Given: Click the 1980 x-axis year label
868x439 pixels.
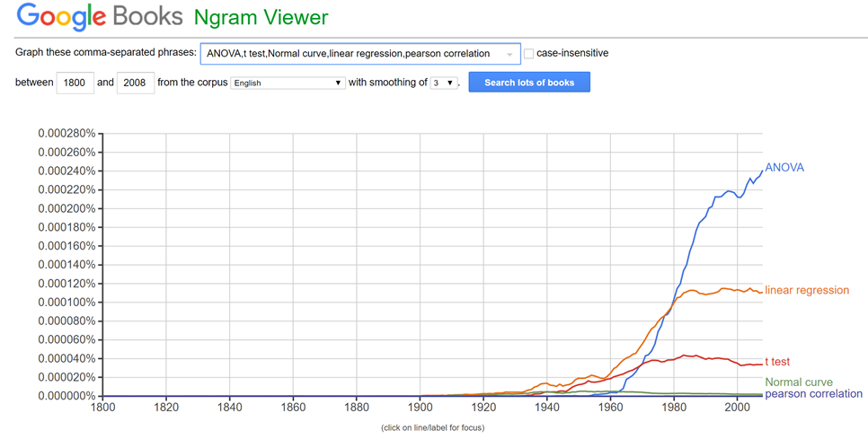Looking at the screenshot, I should [x=674, y=407].
